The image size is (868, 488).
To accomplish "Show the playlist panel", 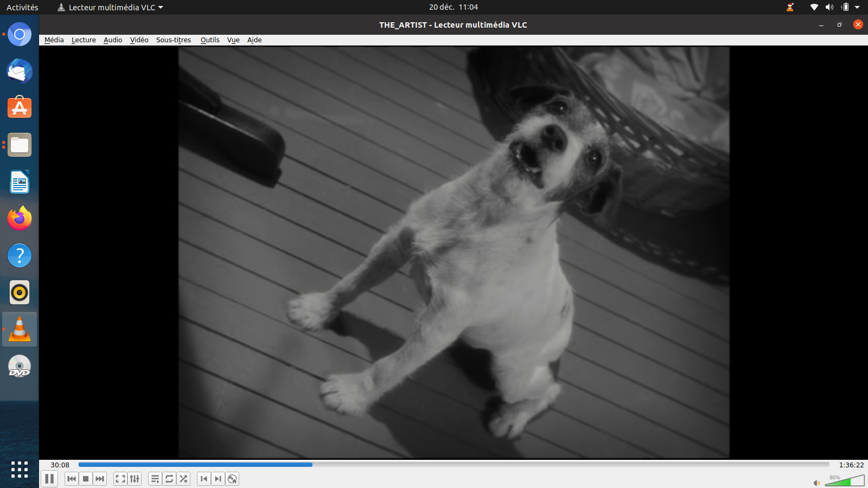I will coord(155,479).
